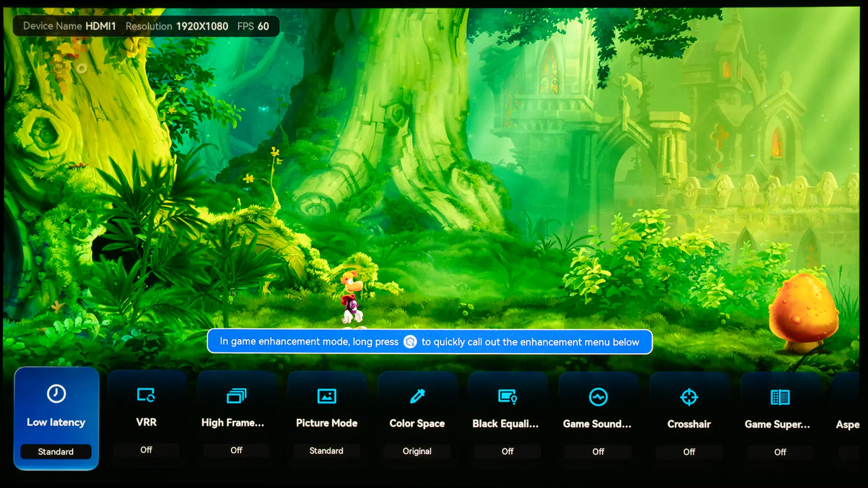
Task: Toggle the High Frame Off value
Action: click(x=236, y=450)
